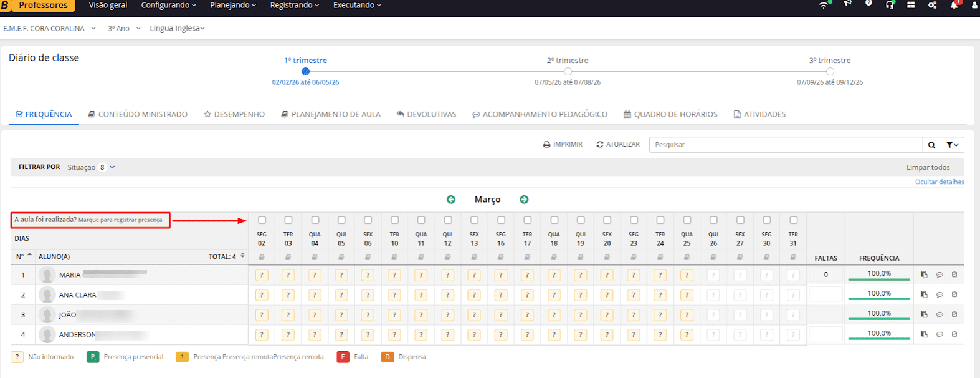This screenshot has width=980, height=378.
Task: Click the Imprimir button
Action: [x=563, y=144]
